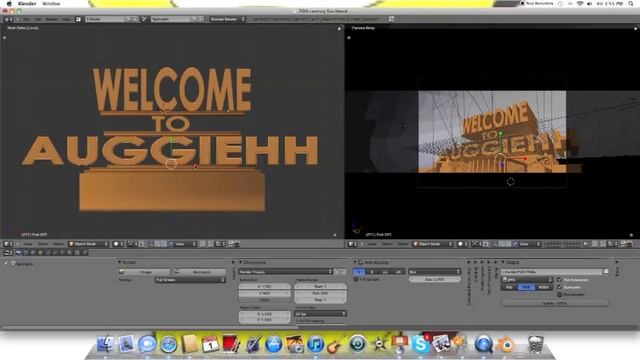The height and width of the screenshot is (360, 640).
Task: Select BW color output mode
Action: point(509,287)
